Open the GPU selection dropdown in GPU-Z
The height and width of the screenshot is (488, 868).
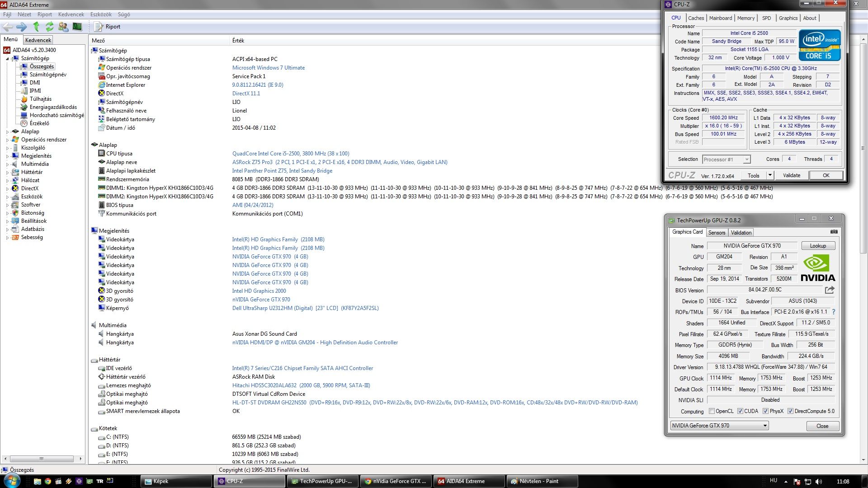point(719,426)
